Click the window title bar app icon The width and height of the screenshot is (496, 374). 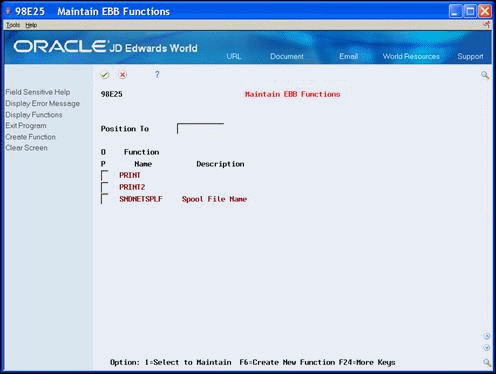[x=8, y=11]
